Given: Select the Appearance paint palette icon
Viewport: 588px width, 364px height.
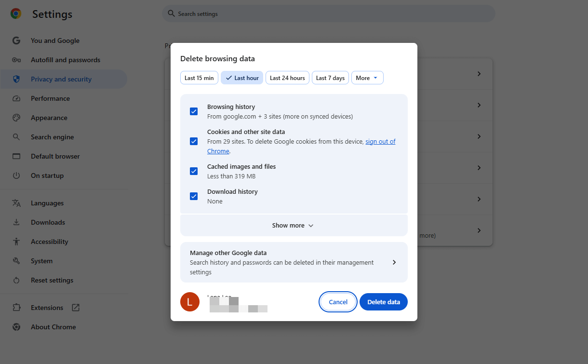Looking at the screenshot, I should (16, 118).
